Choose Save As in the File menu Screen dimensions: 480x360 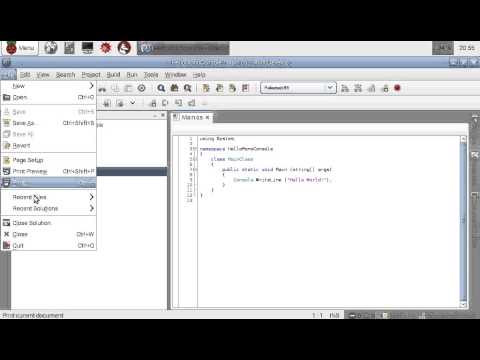[x=49, y=123]
